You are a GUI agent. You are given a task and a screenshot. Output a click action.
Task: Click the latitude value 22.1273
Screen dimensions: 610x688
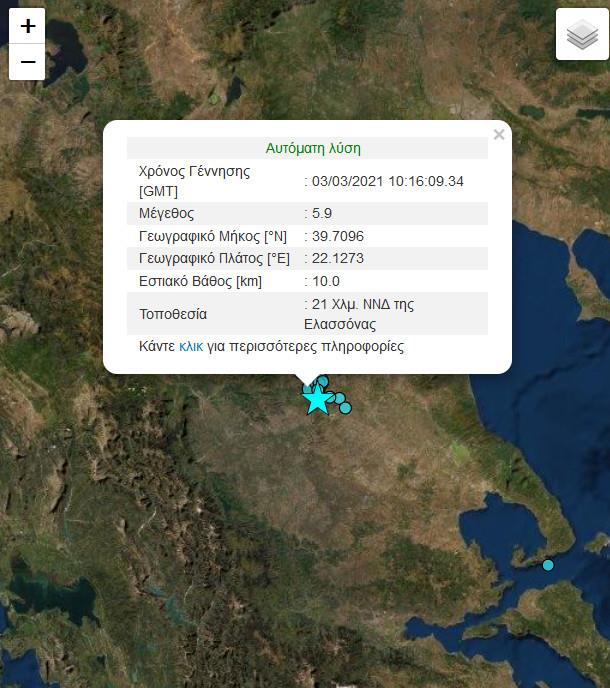337,258
